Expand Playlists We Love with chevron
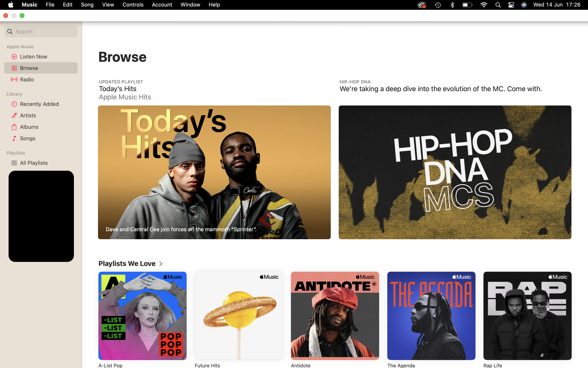Screen dimensions: 588x368 (161, 264)
